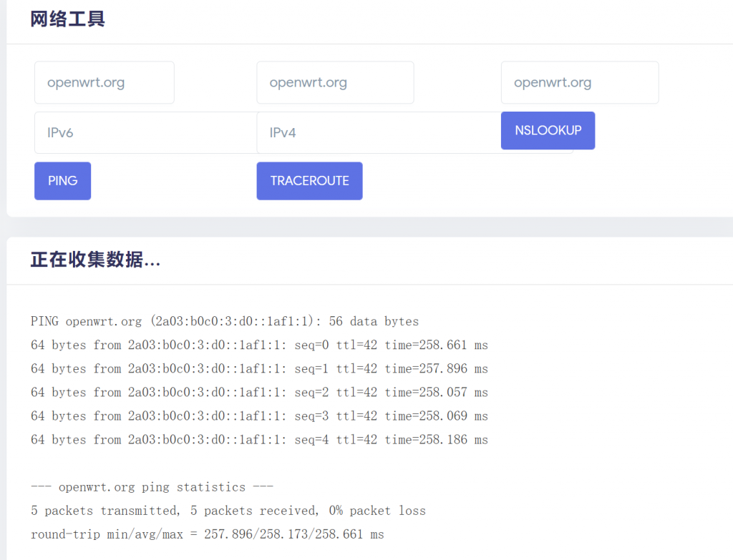Viewport: 733px width, 560px height.
Task: Click the 正在收集数据... status heading
Action: pyautogui.click(x=95, y=260)
